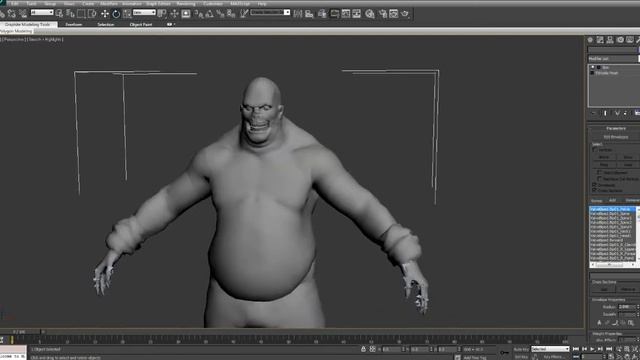Open Edit Named Selection Sets icon

click(x=244, y=14)
